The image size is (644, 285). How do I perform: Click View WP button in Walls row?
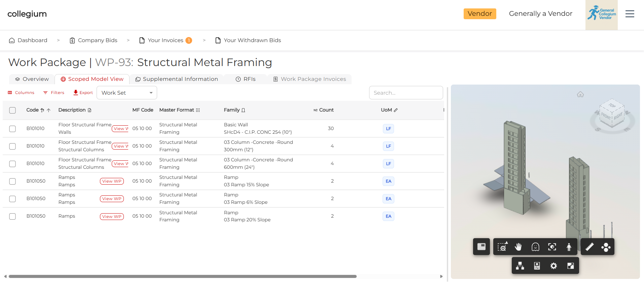point(120,129)
